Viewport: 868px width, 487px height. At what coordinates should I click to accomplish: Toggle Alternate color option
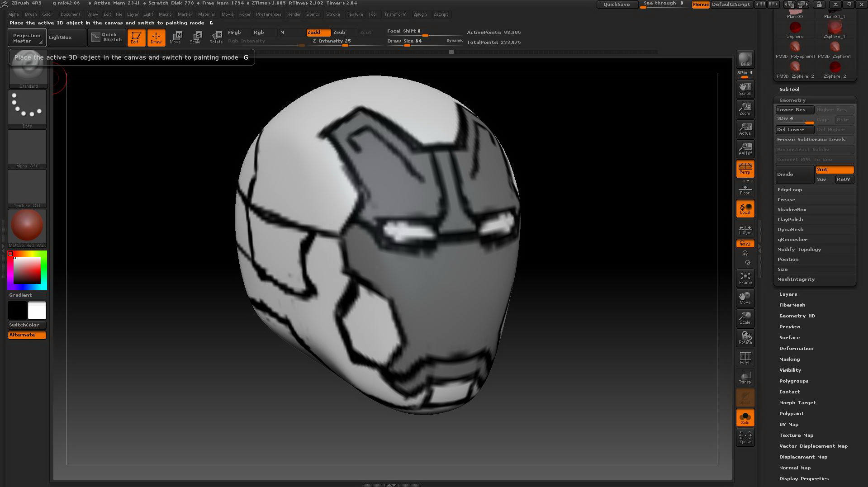(x=27, y=335)
